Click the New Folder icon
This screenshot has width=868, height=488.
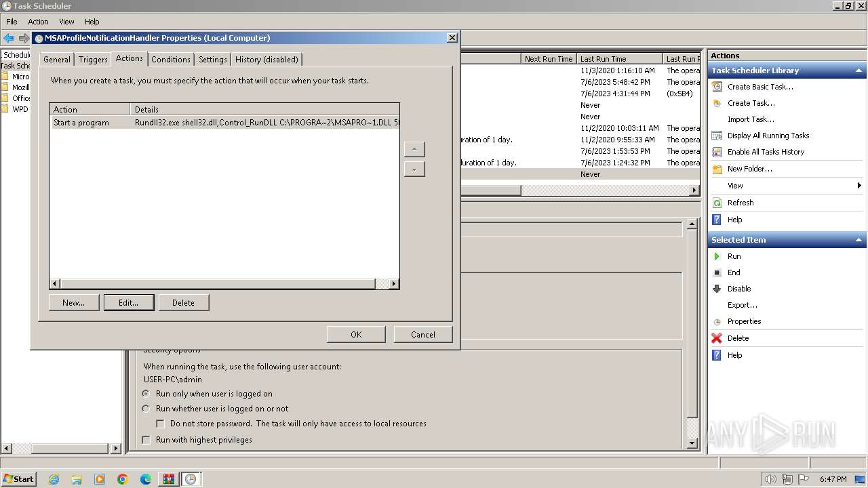[x=717, y=169]
